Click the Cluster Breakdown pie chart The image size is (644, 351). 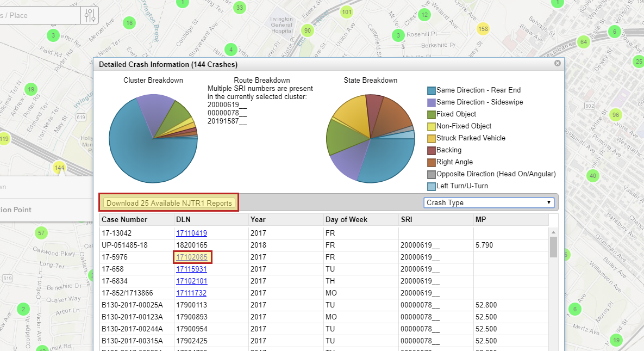coord(153,138)
